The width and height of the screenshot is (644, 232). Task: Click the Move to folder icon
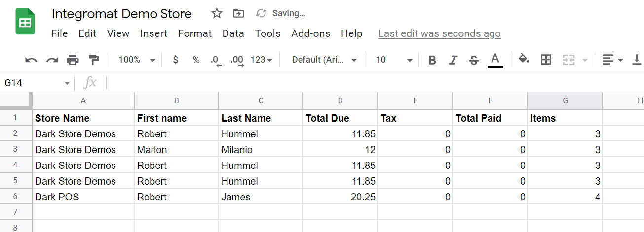[239, 13]
